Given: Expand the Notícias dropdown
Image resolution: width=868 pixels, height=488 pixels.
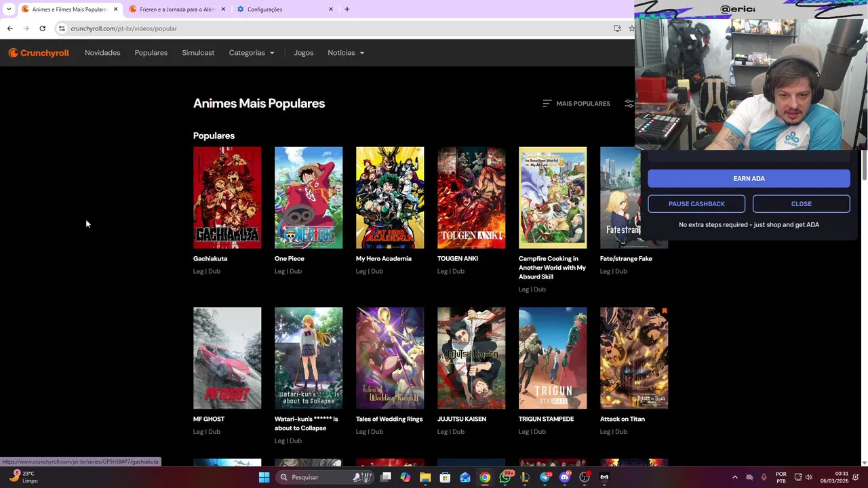Looking at the screenshot, I should point(346,53).
